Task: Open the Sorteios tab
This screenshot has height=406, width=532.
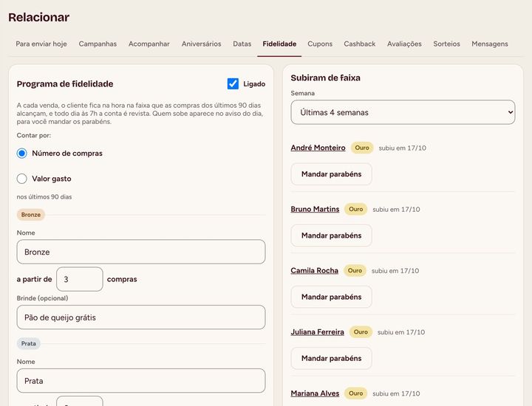Action: point(446,44)
